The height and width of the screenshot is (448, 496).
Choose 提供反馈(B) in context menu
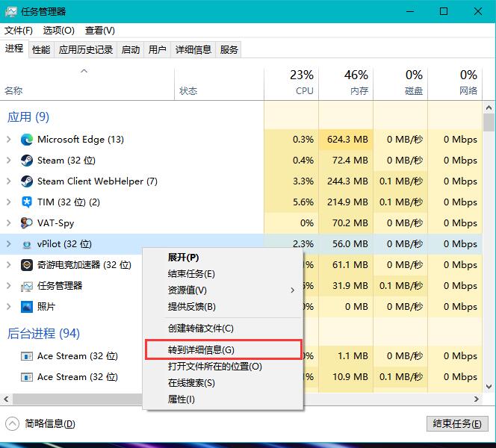[223, 307]
